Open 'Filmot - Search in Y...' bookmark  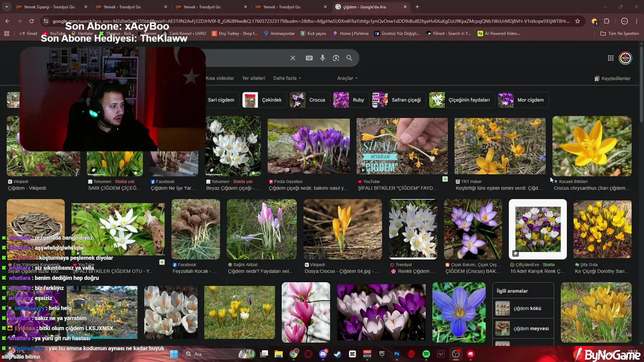(x=448, y=33)
